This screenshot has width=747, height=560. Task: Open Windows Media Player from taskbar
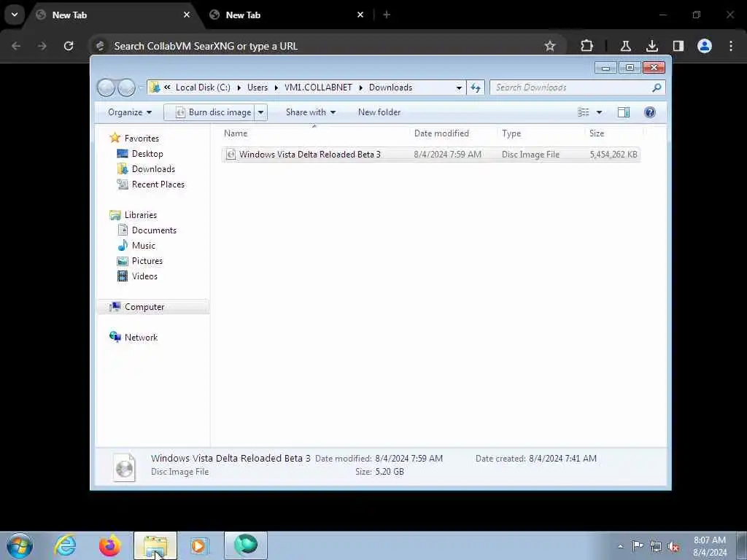coord(199,545)
